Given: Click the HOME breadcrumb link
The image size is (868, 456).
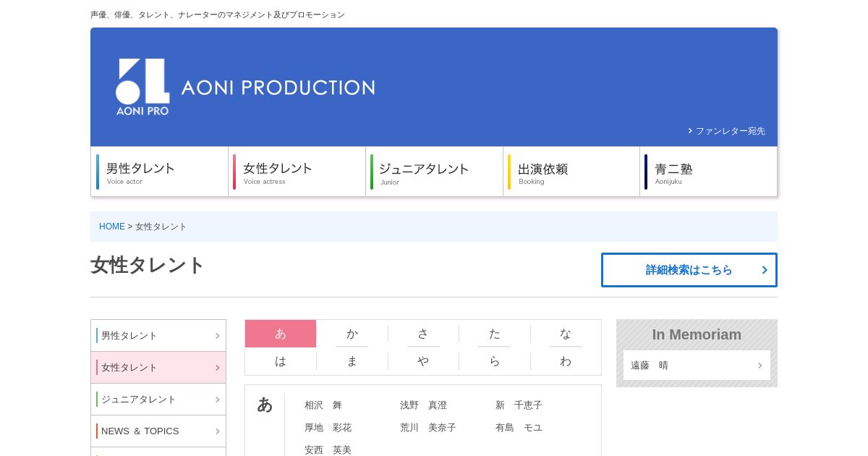Looking at the screenshot, I should (112, 227).
